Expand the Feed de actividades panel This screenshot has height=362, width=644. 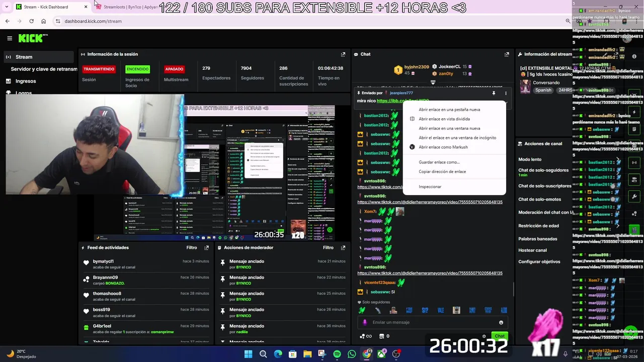(206, 248)
